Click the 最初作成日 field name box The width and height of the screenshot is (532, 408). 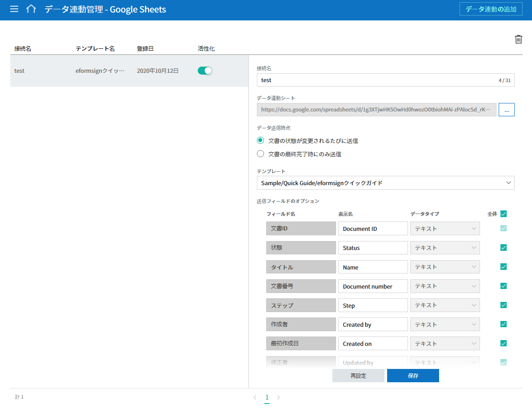pos(301,344)
